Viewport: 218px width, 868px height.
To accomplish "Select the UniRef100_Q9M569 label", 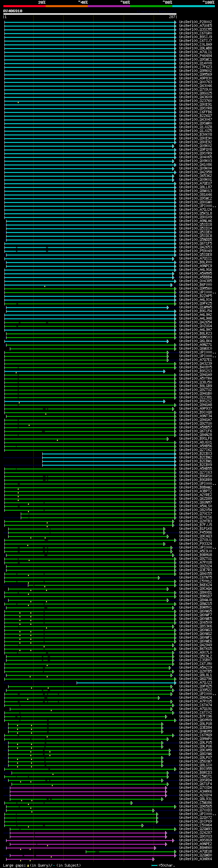I will pyautogui.click(x=196, y=75).
